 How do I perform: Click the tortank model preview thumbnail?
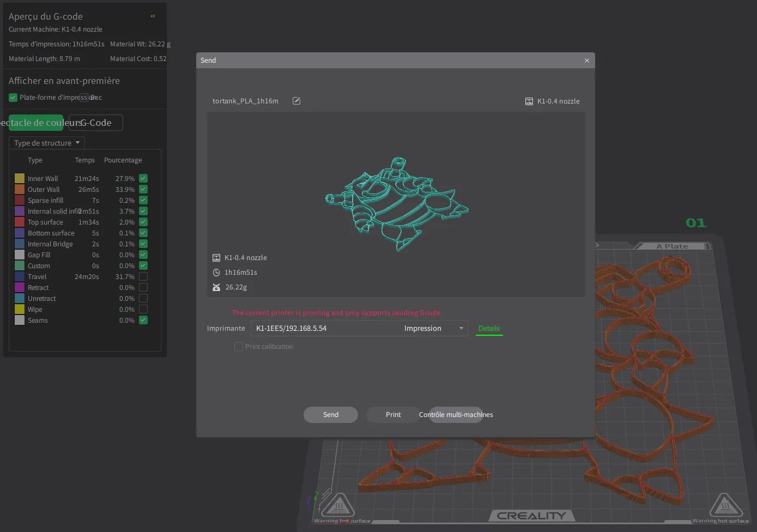[x=396, y=204]
